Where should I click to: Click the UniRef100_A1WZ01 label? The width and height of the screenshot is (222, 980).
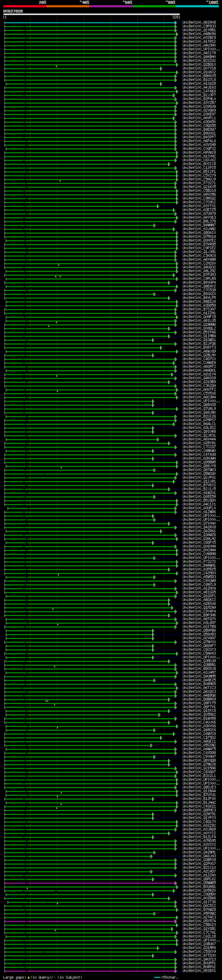click(199, 493)
